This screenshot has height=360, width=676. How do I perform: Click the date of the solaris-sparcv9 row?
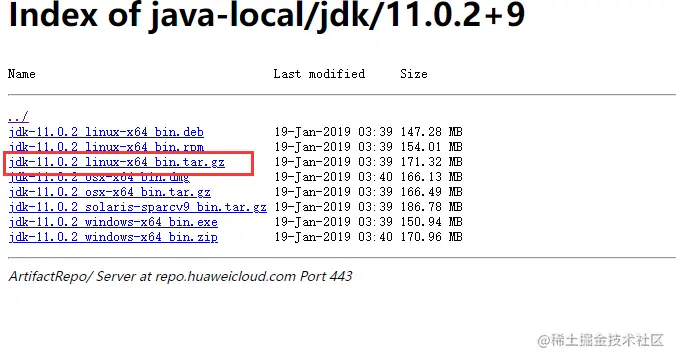pyautogui.click(x=334, y=207)
